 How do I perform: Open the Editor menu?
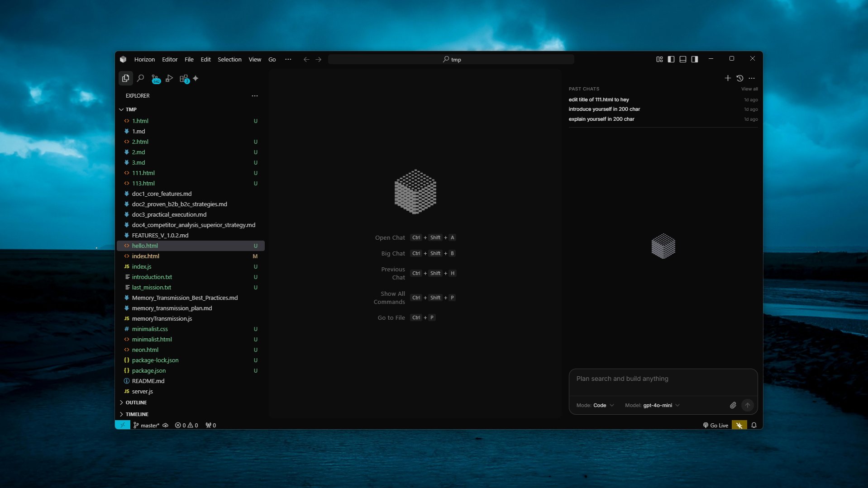tap(169, 59)
